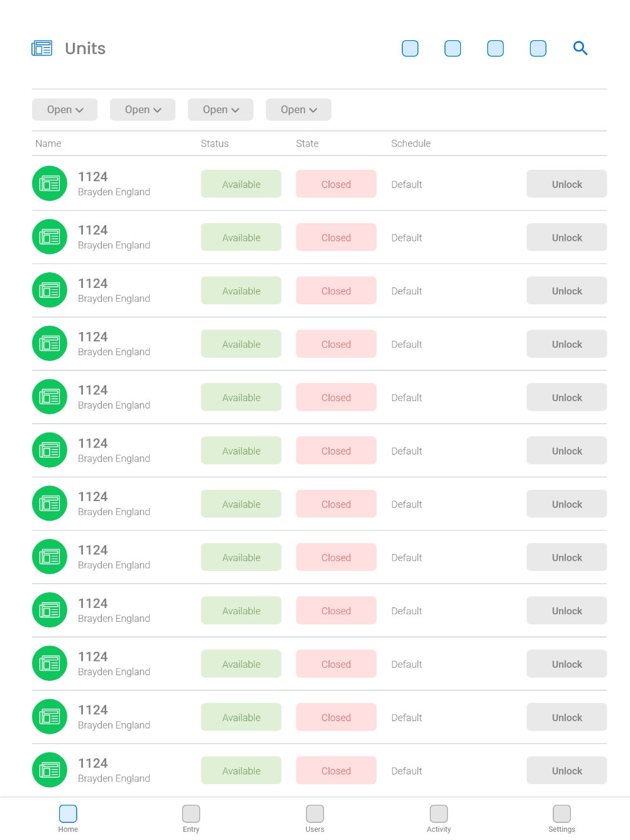This screenshot has width=630, height=840.
Task: Open the Activity tab
Action: point(439,819)
